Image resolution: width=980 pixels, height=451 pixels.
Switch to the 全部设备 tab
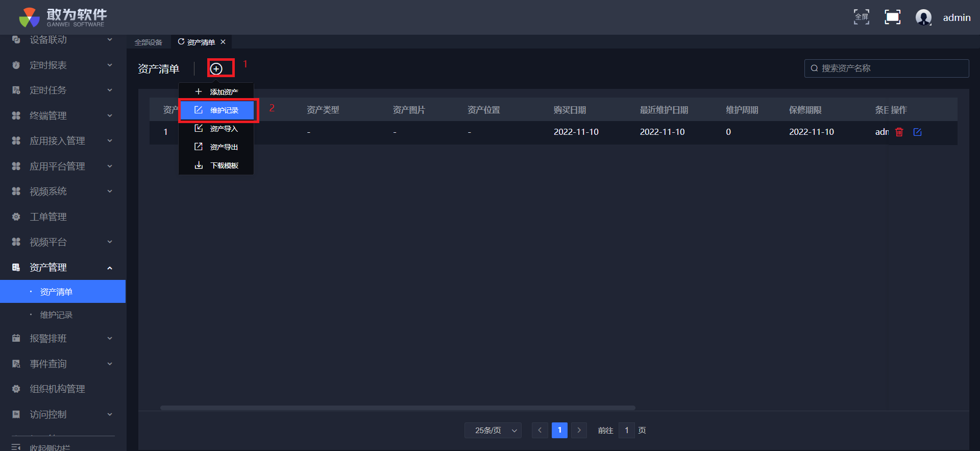click(149, 42)
